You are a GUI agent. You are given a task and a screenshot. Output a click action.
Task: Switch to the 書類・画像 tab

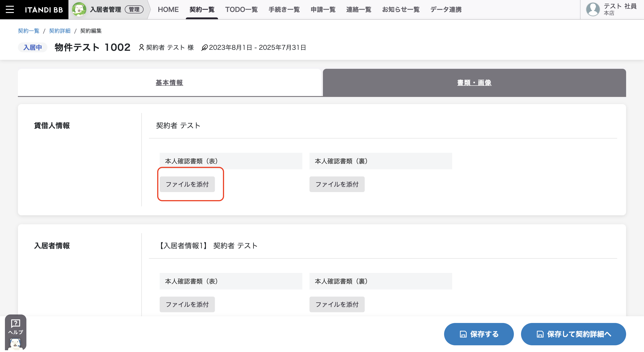click(x=474, y=83)
